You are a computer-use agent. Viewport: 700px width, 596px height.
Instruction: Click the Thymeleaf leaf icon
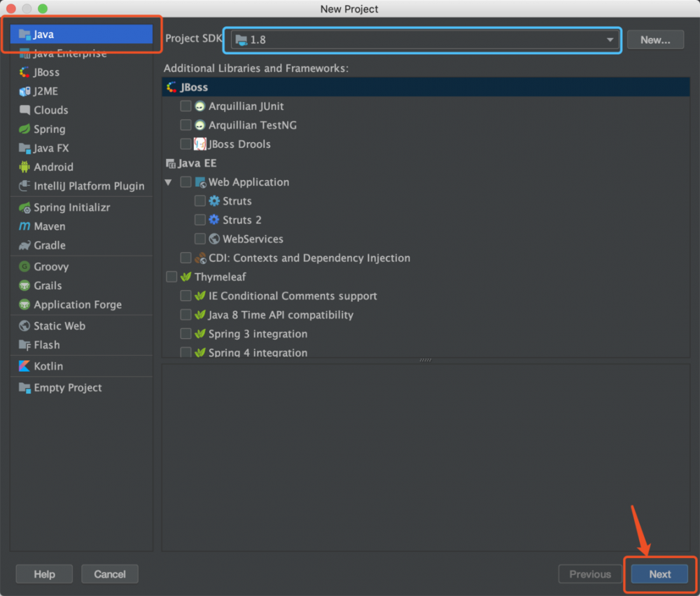(185, 277)
